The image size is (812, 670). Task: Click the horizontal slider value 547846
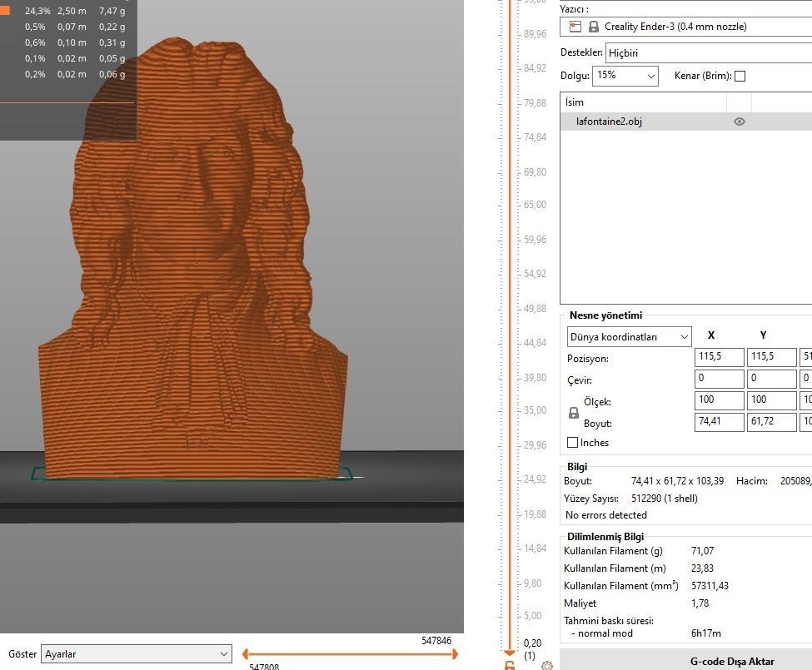coord(436,641)
